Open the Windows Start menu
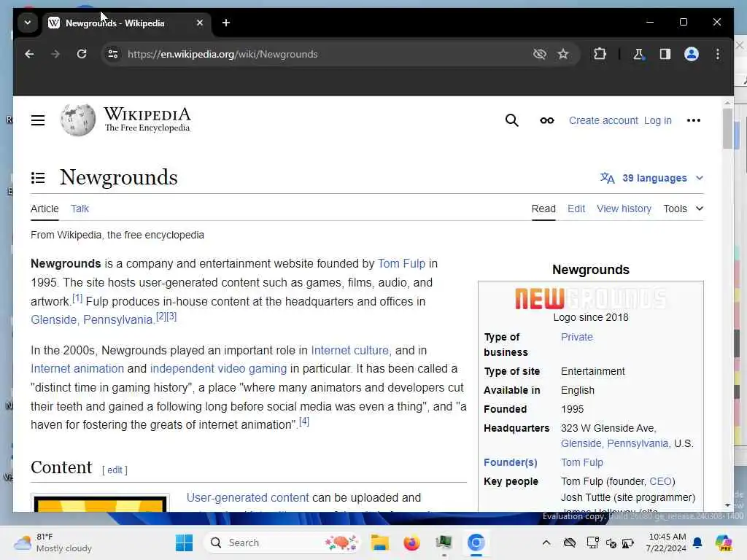This screenshot has width=747, height=560. pos(184,542)
